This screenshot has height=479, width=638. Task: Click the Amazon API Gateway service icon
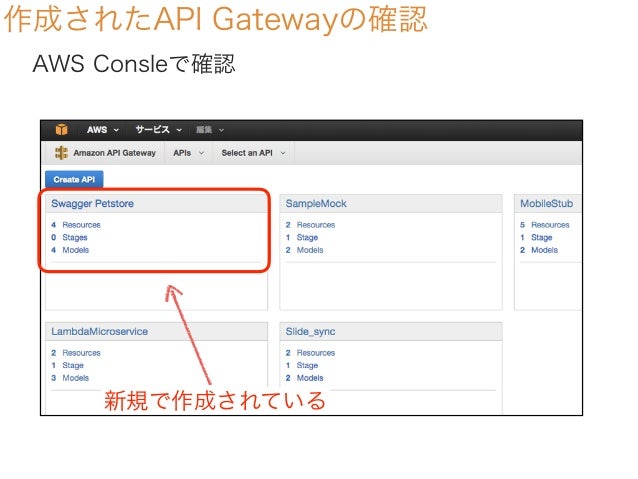pos(61,153)
